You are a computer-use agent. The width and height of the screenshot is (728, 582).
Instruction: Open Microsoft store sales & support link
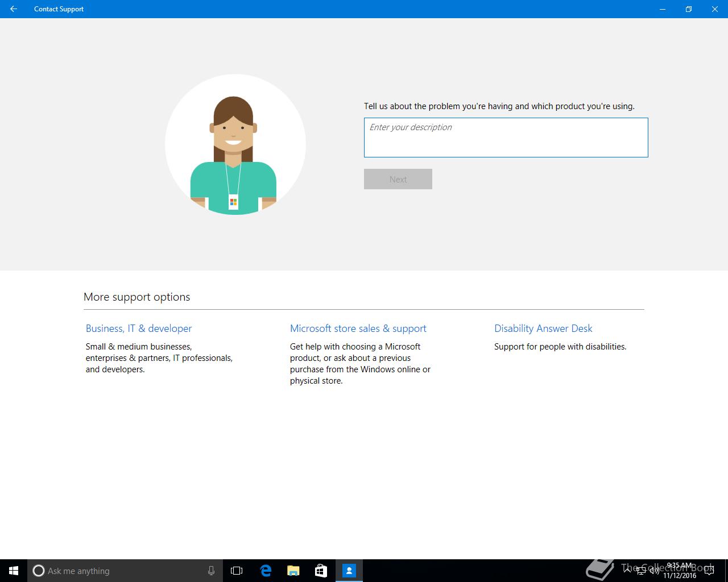point(358,329)
